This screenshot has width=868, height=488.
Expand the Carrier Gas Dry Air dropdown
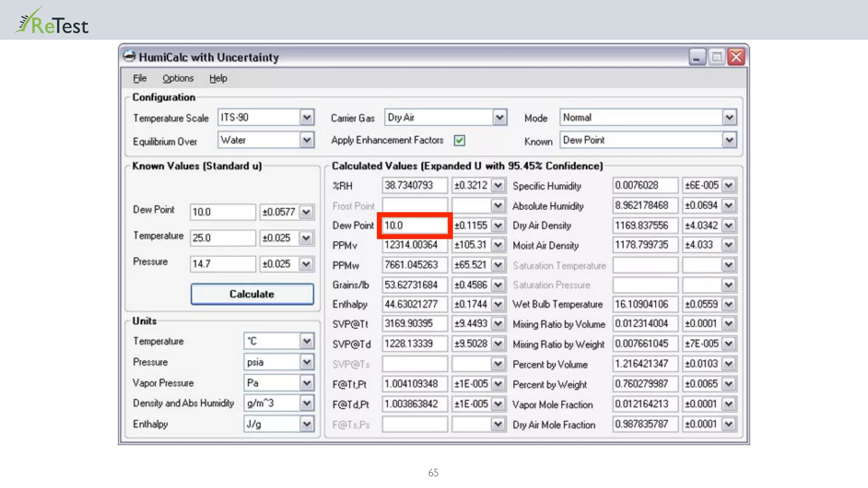(500, 117)
